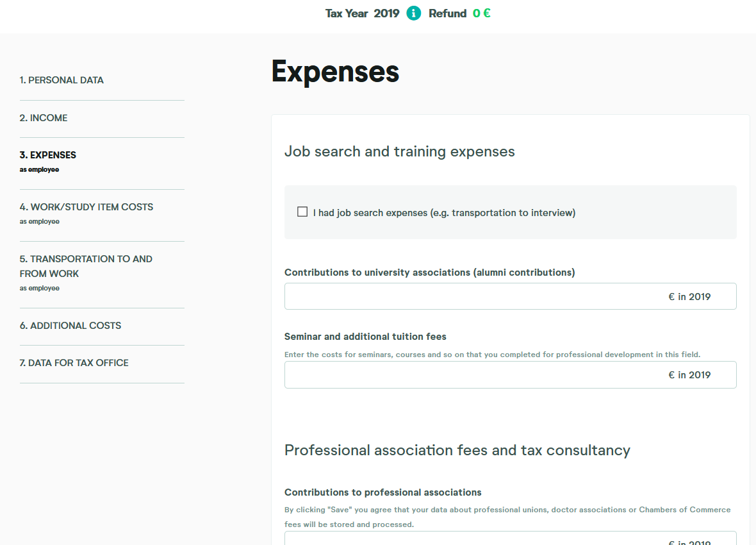Tick the job search expenses checkbox
The width and height of the screenshot is (756, 545).
click(x=302, y=212)
